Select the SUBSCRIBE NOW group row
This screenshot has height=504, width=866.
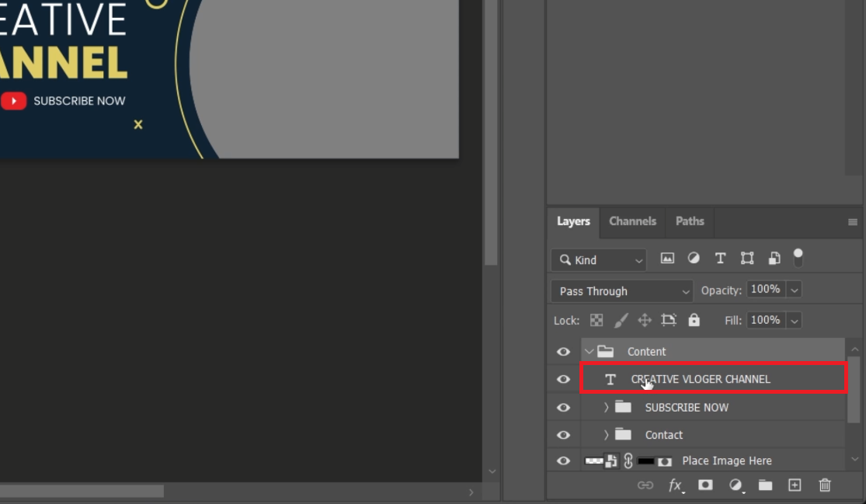(714, 407)
